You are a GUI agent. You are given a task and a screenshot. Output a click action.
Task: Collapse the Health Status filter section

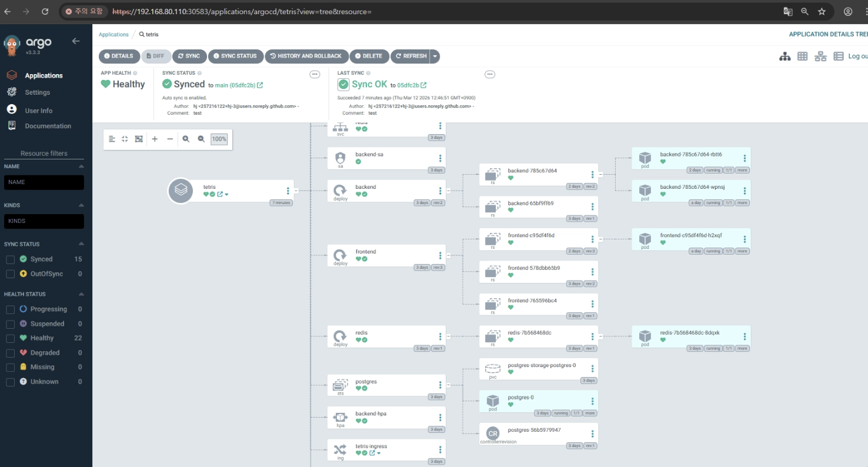click(81, 294)
